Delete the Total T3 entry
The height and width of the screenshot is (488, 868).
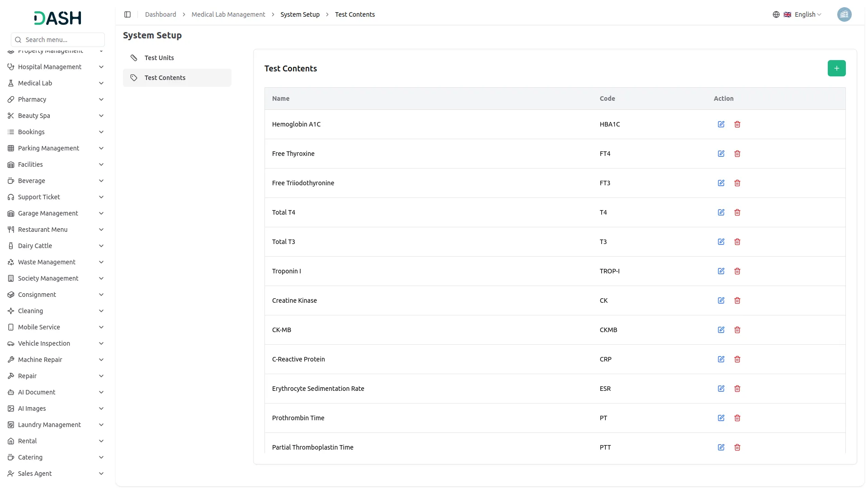(x=737, y=242)
